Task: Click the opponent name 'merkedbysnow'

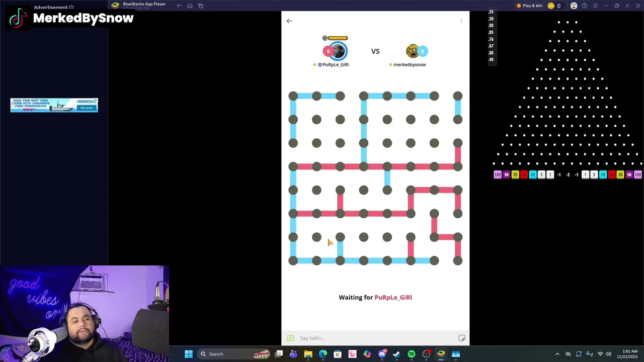Action: coord(410,64)
